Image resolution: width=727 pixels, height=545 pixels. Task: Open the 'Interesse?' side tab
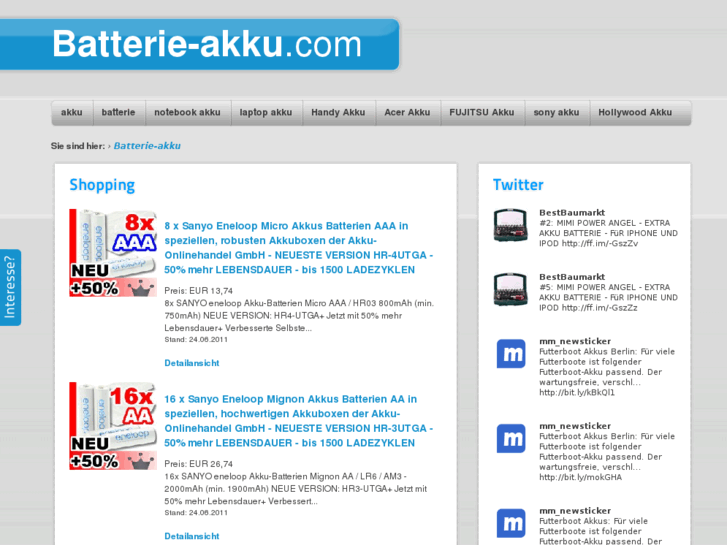point(10,288)
